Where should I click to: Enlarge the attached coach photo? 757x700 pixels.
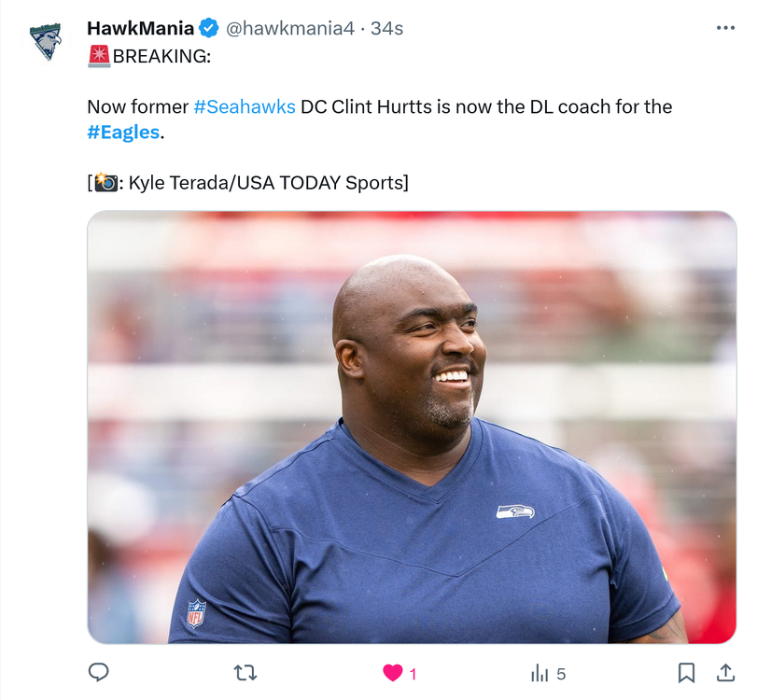(412, 427)
